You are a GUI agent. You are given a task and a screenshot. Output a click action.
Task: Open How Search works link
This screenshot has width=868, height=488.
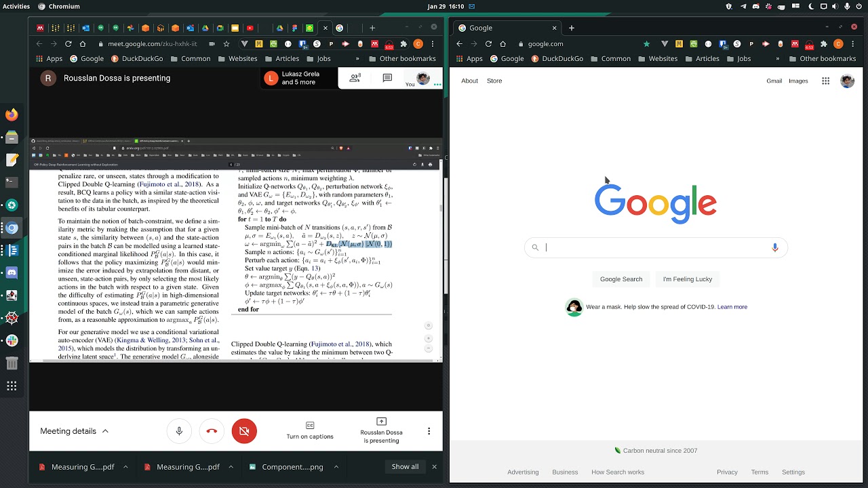coord(618,472)
